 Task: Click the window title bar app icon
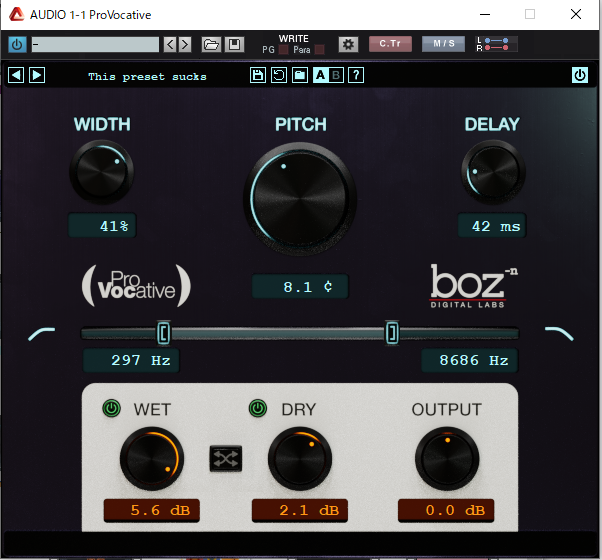pyautogui.click(x=17, y=15)
